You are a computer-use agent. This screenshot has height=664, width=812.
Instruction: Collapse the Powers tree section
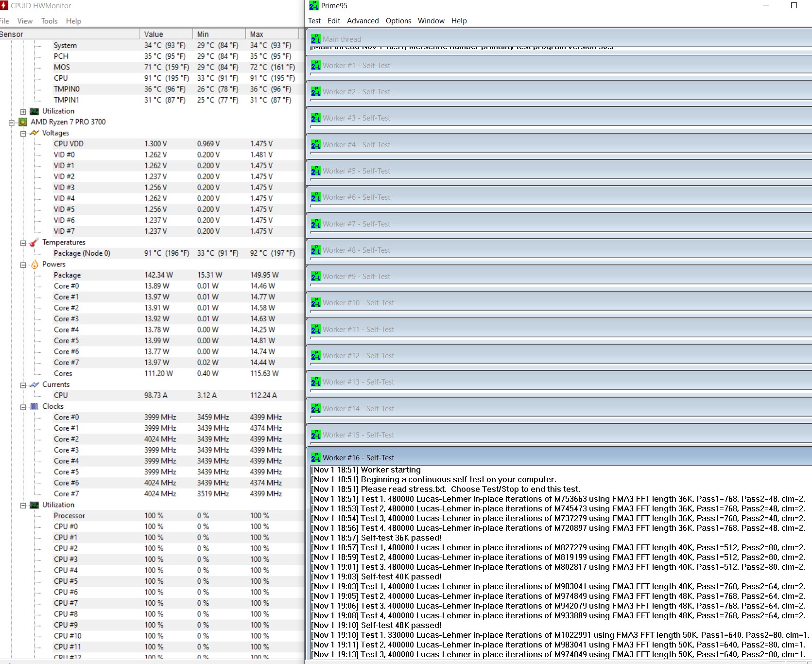[x=23, y=265]
